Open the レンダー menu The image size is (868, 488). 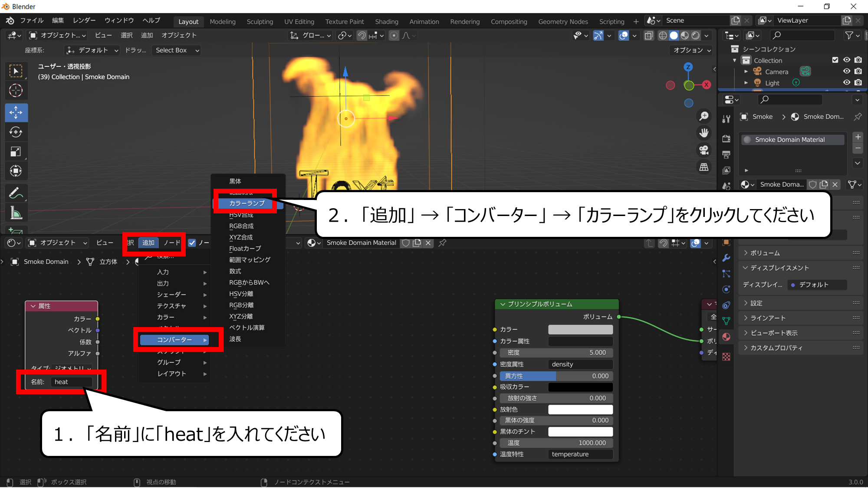point(84,20)
